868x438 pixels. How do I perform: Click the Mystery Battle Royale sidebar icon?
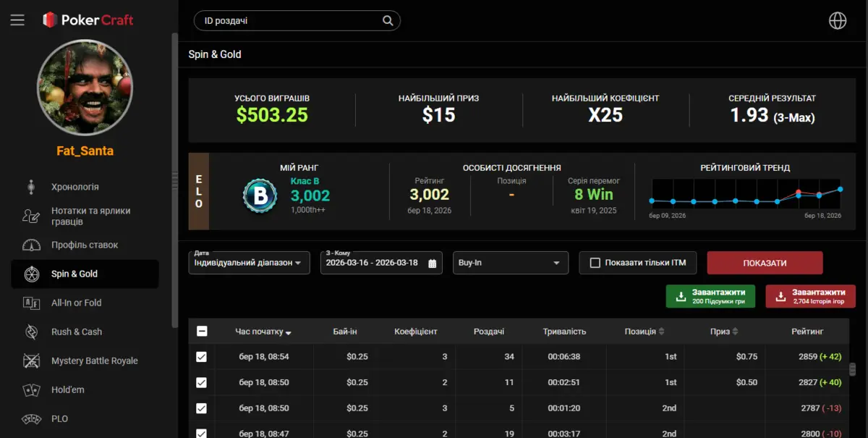(31, 361)
